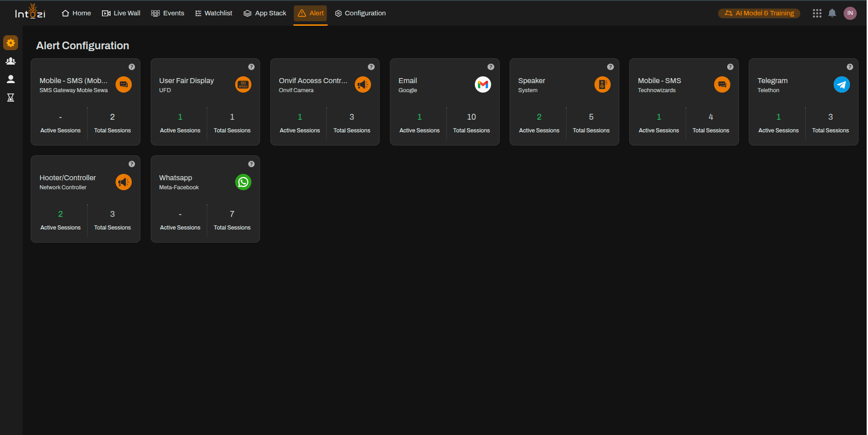This screenshot has width=868, height=435.
Task: Show help for User Fair Display card
Action: [x=251, y=67]
